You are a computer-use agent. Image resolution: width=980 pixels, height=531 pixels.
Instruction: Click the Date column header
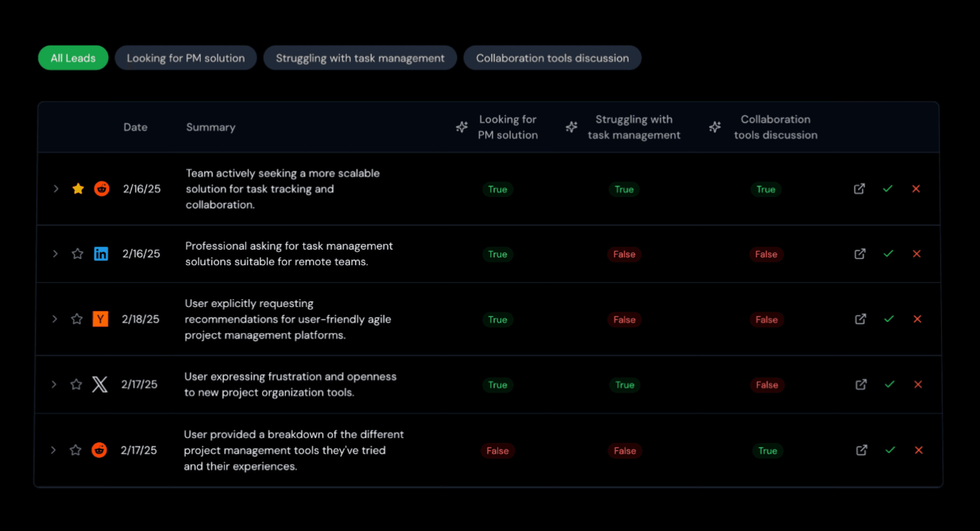[135, 127]
